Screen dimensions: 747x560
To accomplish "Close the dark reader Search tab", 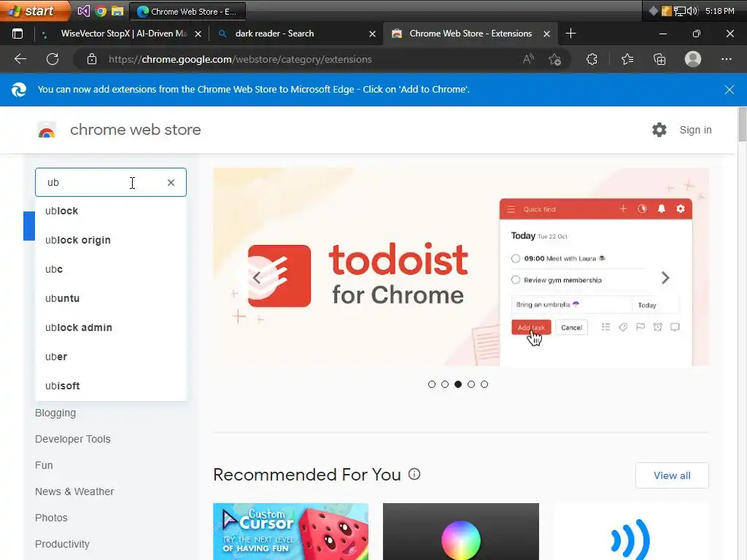I will tap(373, 34).
